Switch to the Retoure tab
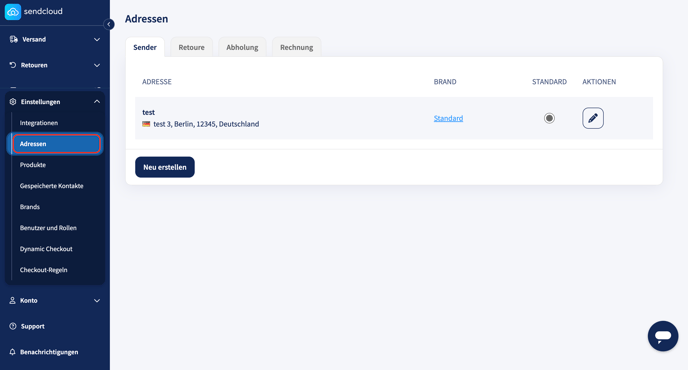This screenshot has height=370, width=688. (191, 47)
